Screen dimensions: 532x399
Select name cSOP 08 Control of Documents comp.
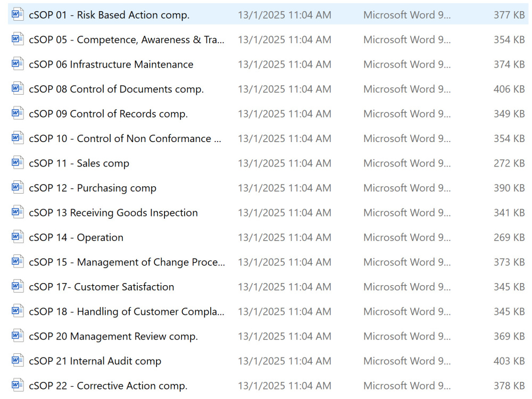pos(117,89)
